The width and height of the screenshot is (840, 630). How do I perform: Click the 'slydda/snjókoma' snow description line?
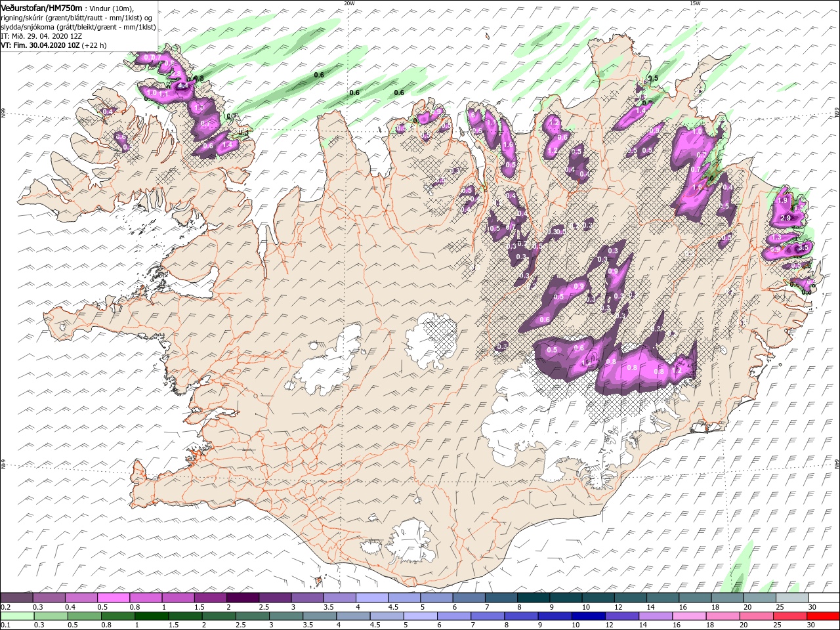point(79,27)
